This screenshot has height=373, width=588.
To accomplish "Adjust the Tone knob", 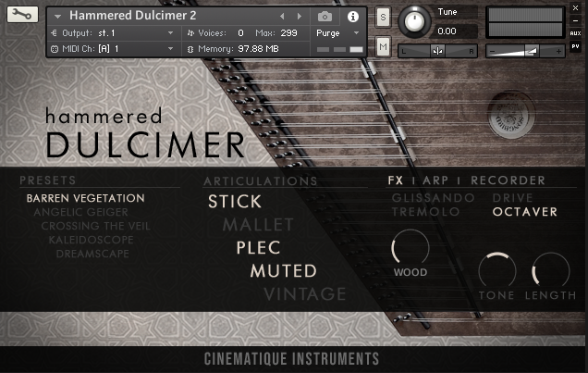I will point(496,270).
